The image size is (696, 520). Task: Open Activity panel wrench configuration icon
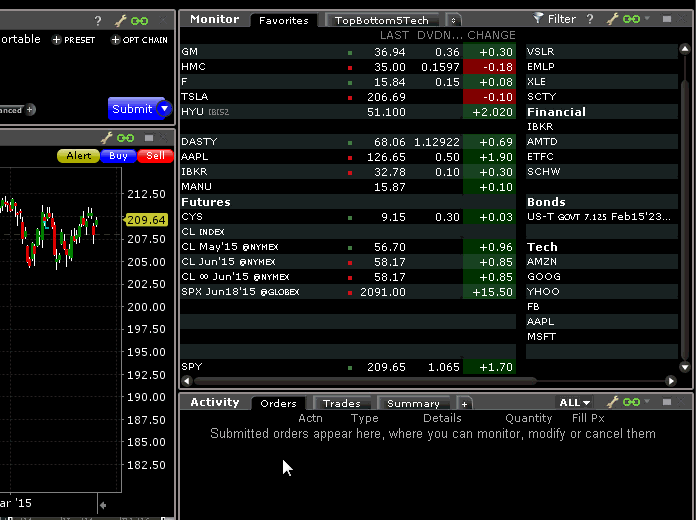point(613,402)
